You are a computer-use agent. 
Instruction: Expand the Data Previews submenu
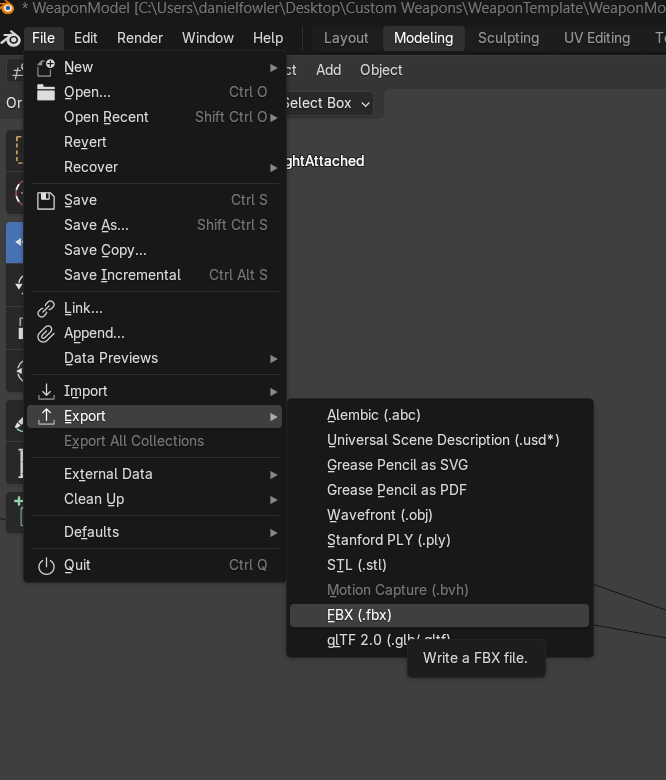pos(155,358)
